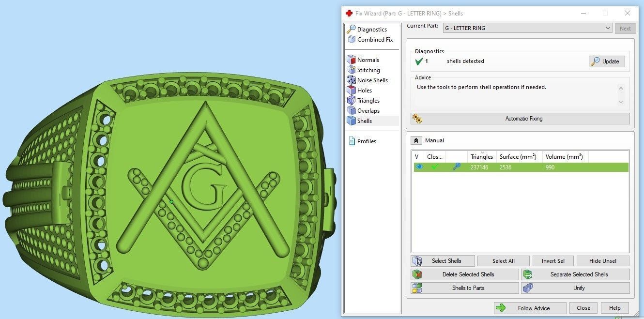Collapse the Manual section
This screenshot has height=319, width=644.
(x=416, y=140)
